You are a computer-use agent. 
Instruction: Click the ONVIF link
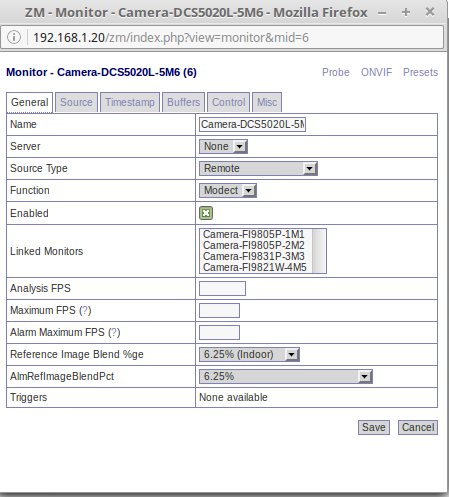pyautogui.click(x=376, y=72)
